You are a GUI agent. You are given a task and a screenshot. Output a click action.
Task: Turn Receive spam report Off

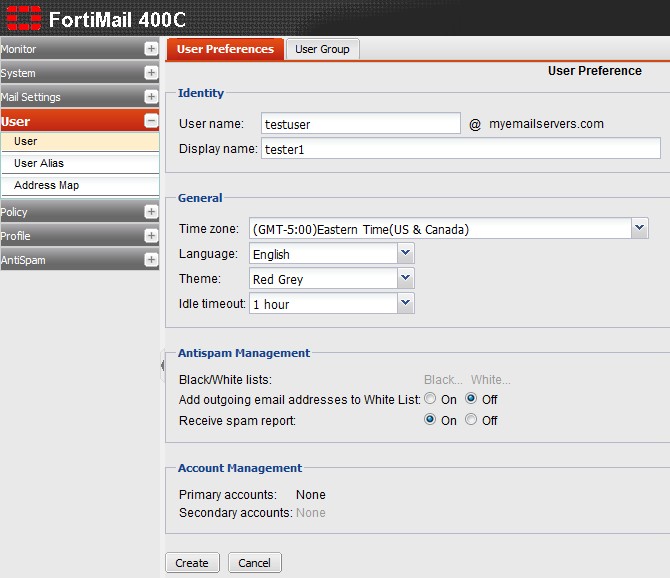click(x=471, y=420)
